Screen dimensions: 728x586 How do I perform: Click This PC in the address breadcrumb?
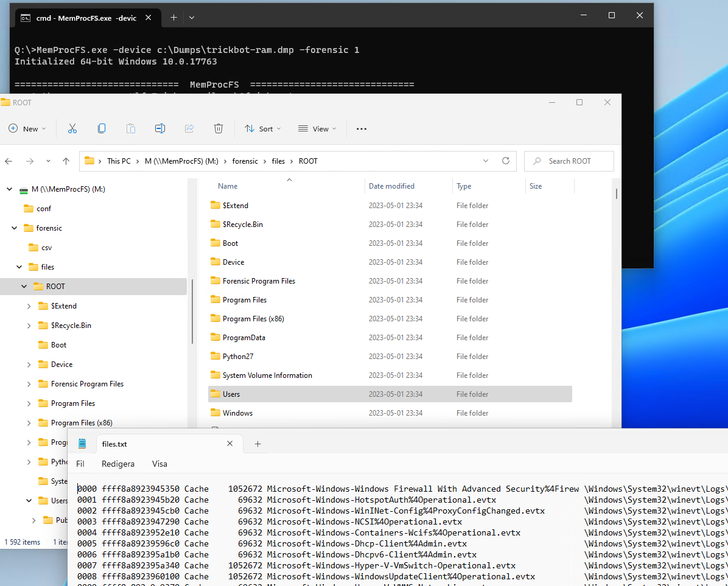point(119,161)
